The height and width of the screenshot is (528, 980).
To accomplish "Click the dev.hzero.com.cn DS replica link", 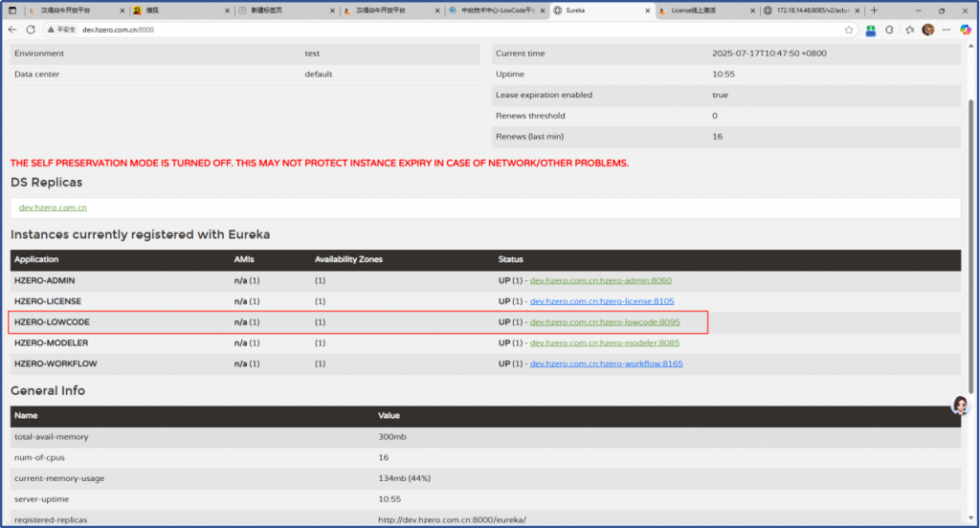I will coord(53,208).
